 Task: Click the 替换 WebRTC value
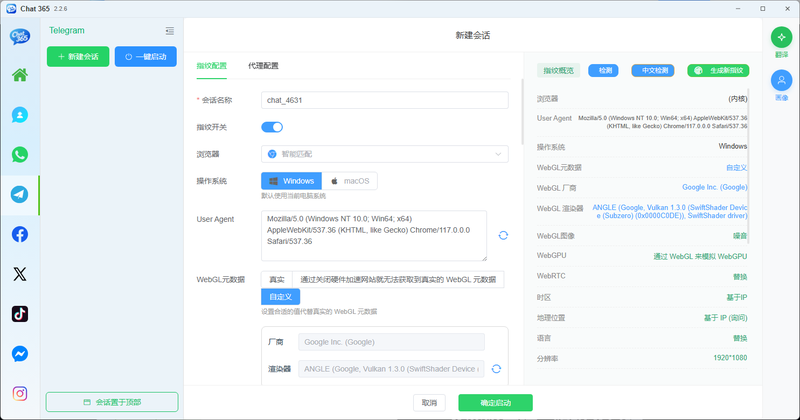coord(740,277)
